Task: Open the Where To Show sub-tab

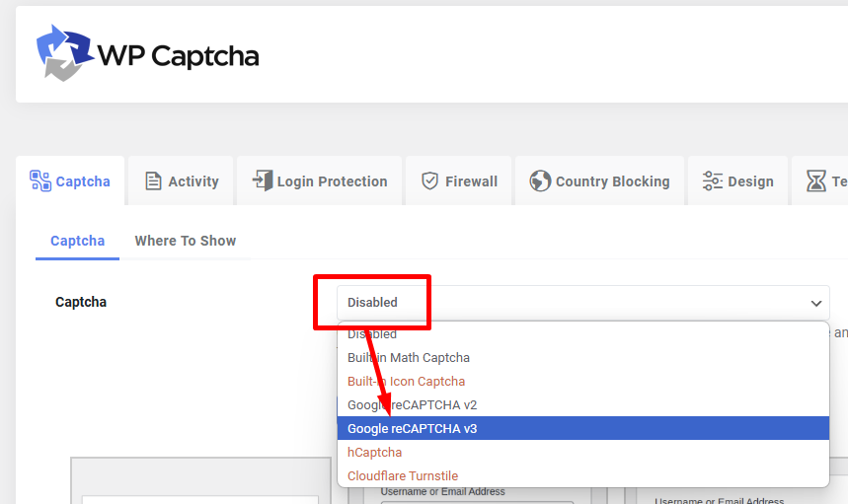Action: point(186,241)
